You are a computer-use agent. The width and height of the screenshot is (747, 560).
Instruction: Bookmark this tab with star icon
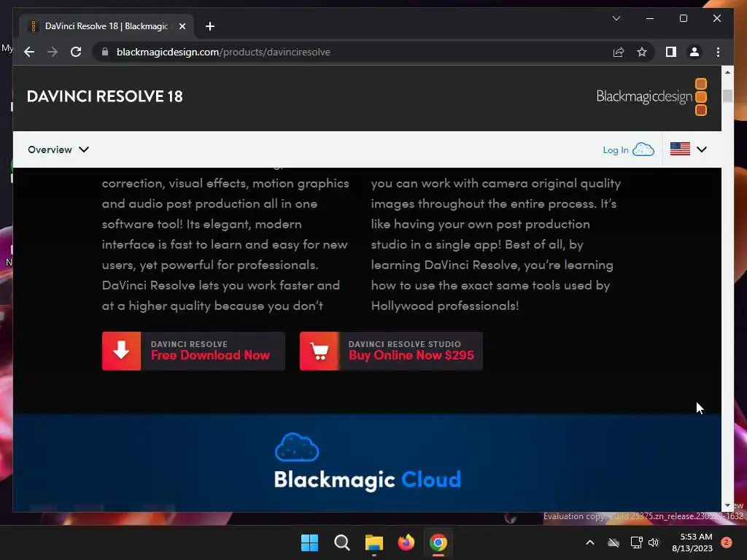642,52
